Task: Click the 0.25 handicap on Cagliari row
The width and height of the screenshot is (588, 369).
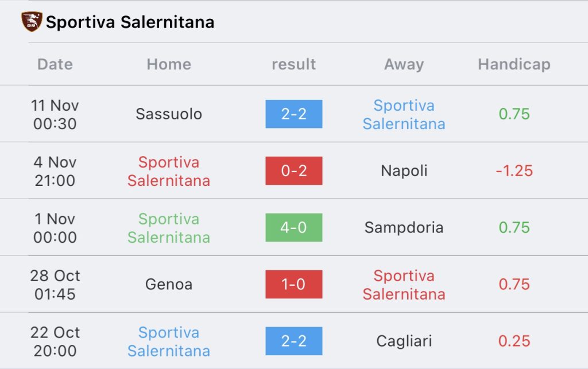Action: tap(514, 341)
